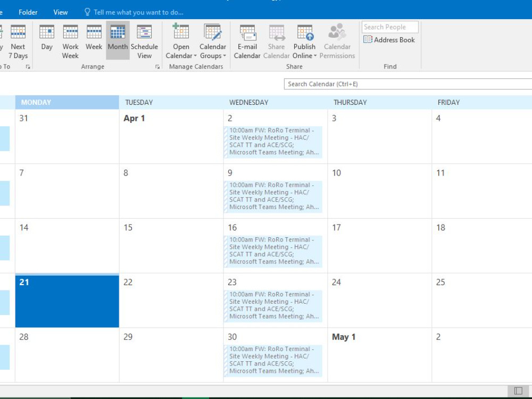Select day 24 in the calendar
The image size is (532, 399).
coord(380,300)
